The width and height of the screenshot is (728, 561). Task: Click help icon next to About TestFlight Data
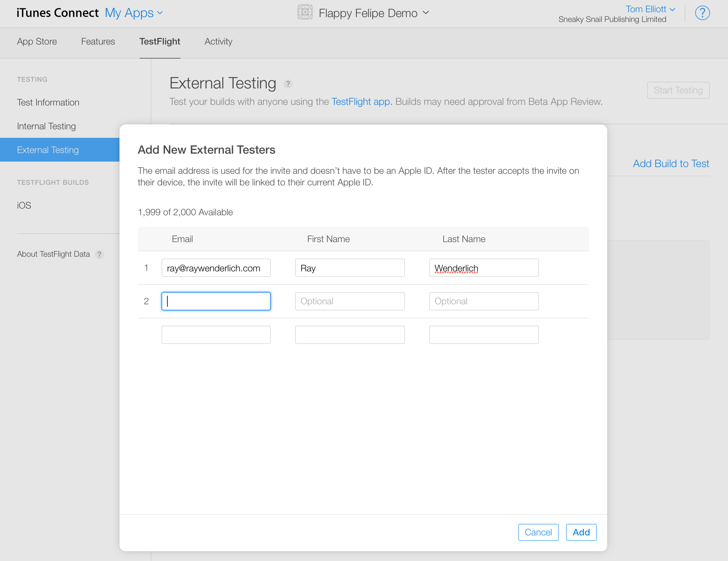coord(99,255)
